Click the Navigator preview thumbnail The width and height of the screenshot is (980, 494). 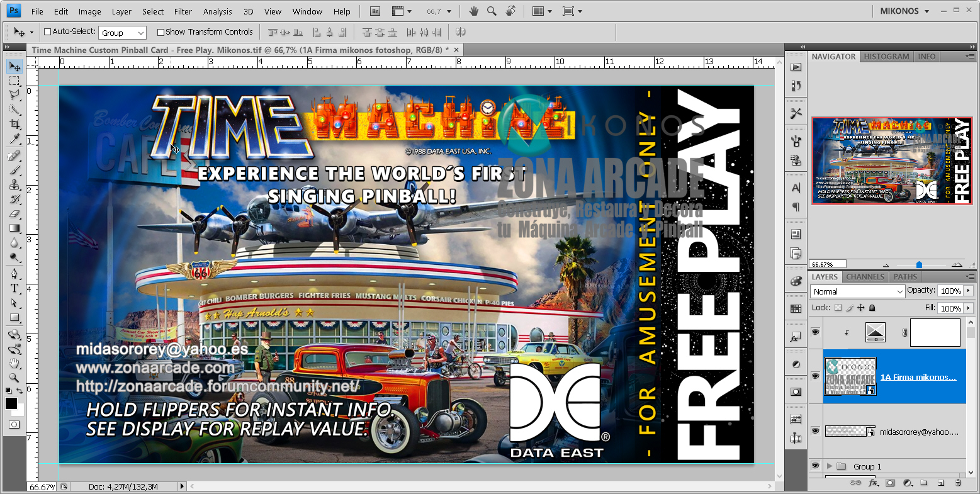pos(892,160)
